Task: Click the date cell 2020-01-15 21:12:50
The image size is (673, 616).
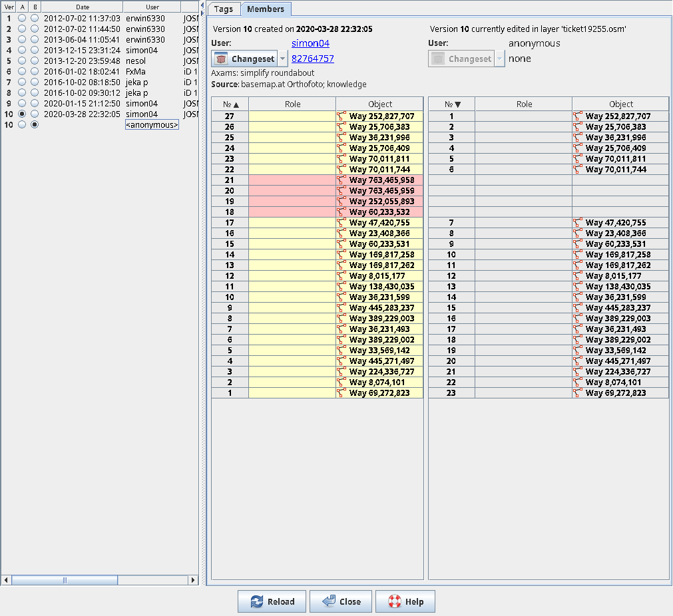Action: tap(82, 103)
